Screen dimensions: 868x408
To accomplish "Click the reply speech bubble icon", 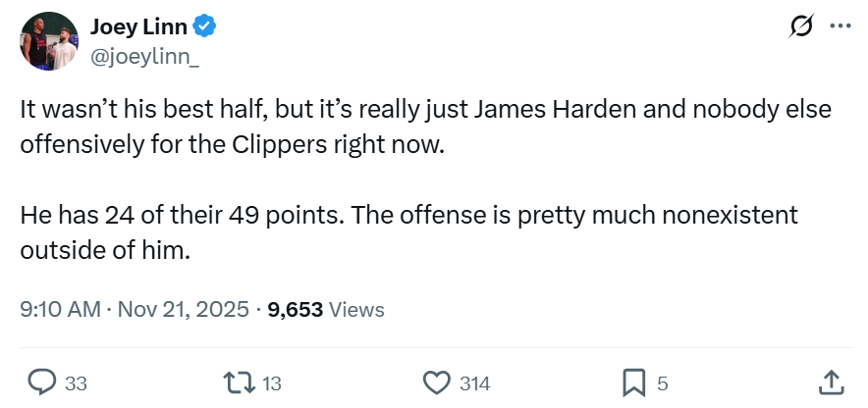I will pos(40,382).
